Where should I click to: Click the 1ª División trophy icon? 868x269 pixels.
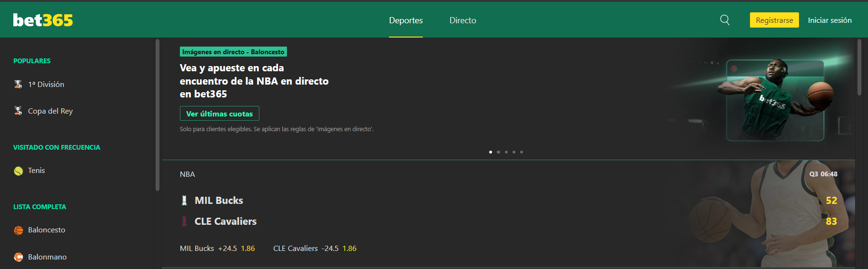coord(18,84)
